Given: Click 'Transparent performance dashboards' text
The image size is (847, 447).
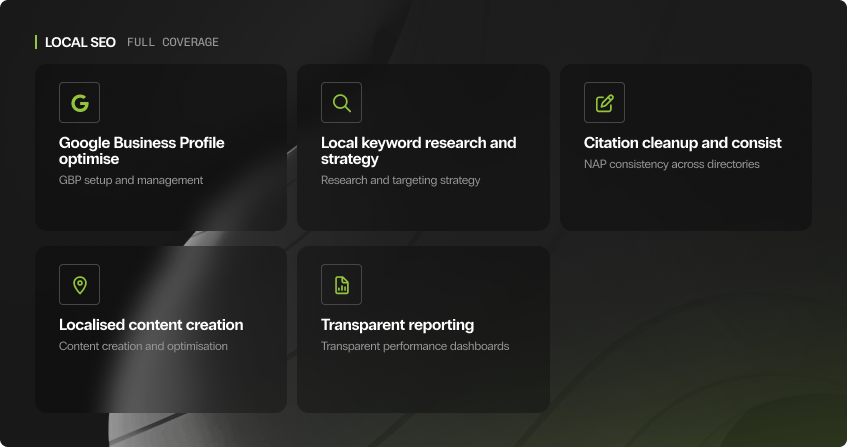Looking at the screenshot, I should [x=415, y=346].
